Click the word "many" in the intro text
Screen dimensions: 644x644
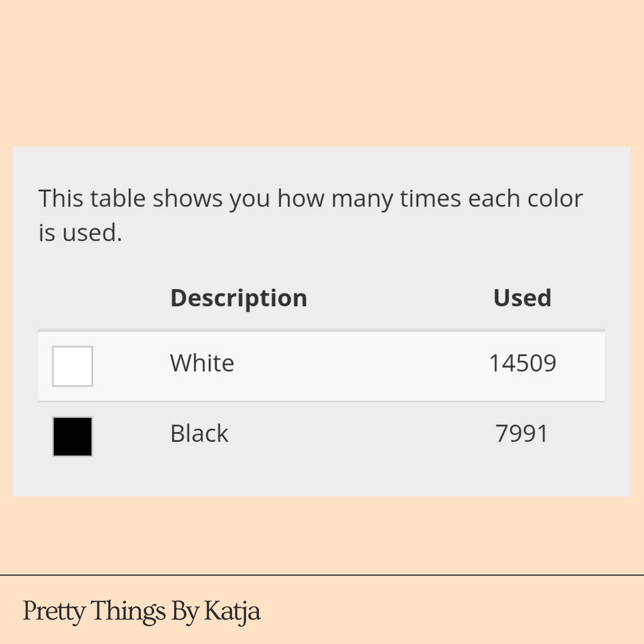pos(361,199)
